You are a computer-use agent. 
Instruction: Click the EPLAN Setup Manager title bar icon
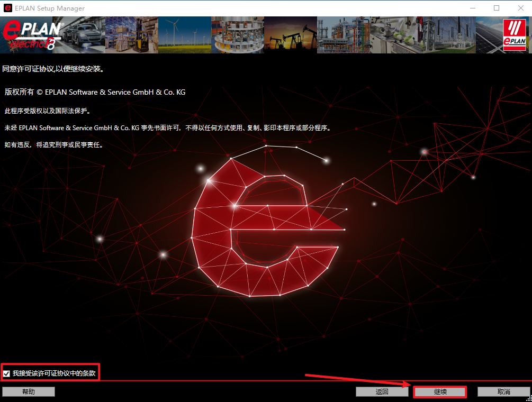8,8
